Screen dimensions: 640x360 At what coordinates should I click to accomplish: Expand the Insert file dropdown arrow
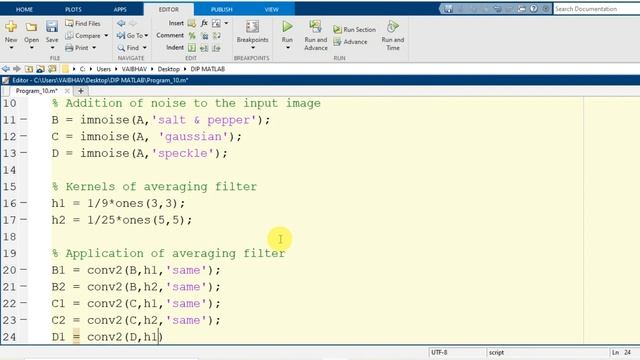point(226,23)
